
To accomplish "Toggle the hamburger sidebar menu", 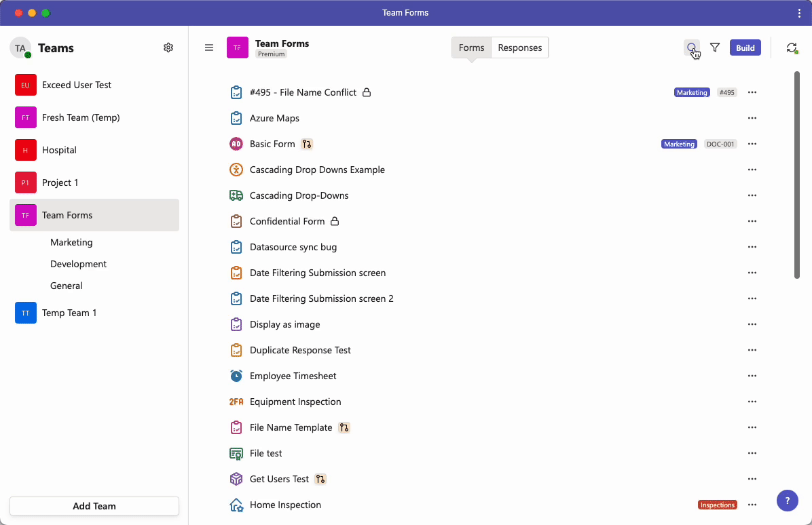I will pyautogui.click(x=209, y=47).
